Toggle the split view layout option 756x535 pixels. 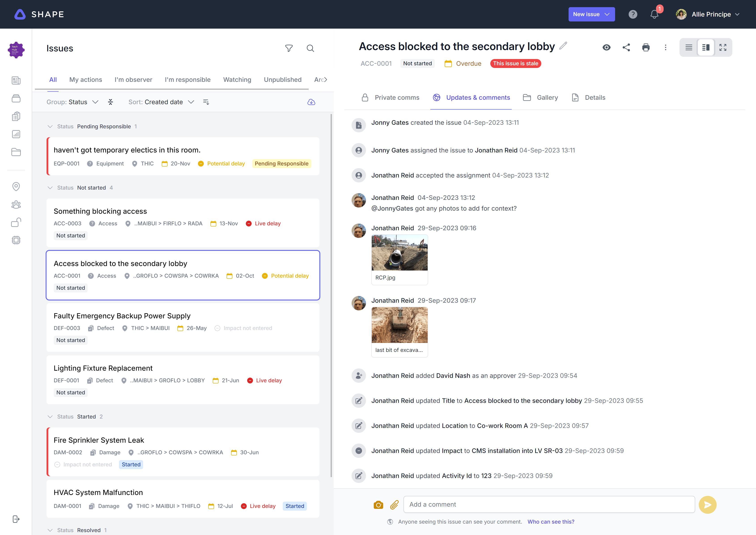point(706,47)
